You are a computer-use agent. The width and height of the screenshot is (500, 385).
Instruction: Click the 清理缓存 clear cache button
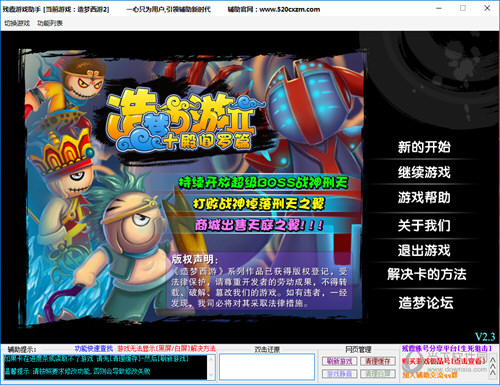coord(378,361)
